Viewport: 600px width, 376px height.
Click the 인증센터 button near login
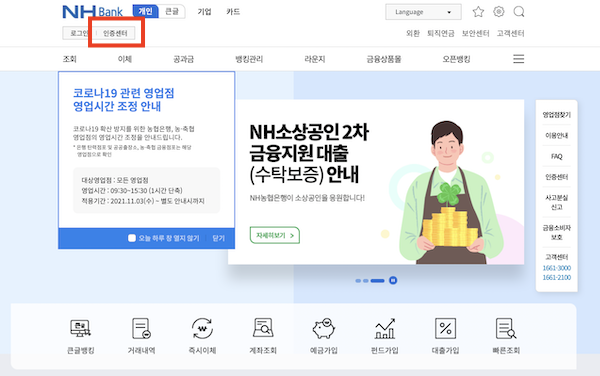tap(115, 33)
